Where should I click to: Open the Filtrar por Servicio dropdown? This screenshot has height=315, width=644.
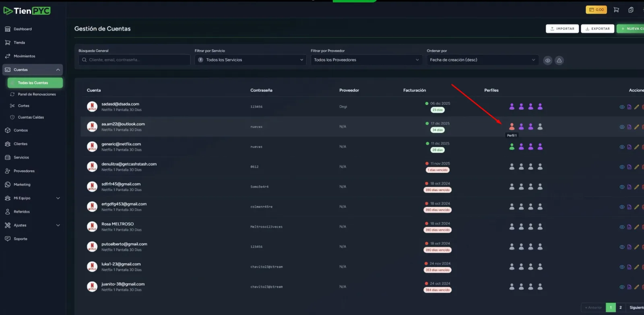(250, 60)
